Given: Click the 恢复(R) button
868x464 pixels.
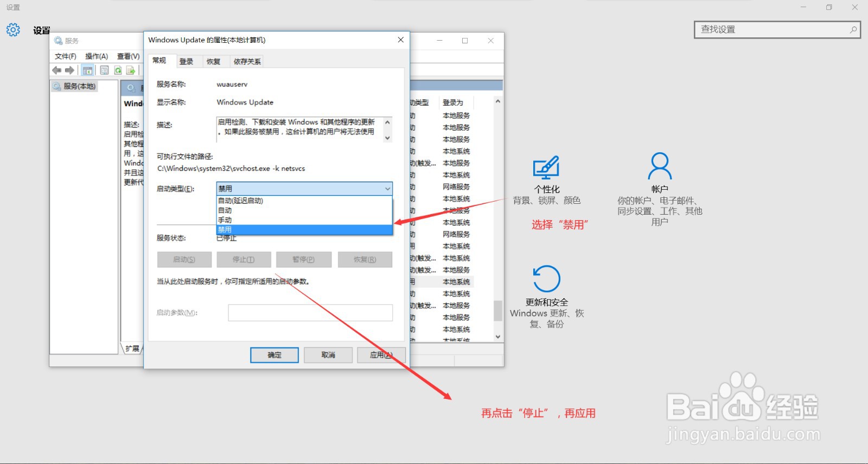Looking at the screenshot, I should 365,260.
